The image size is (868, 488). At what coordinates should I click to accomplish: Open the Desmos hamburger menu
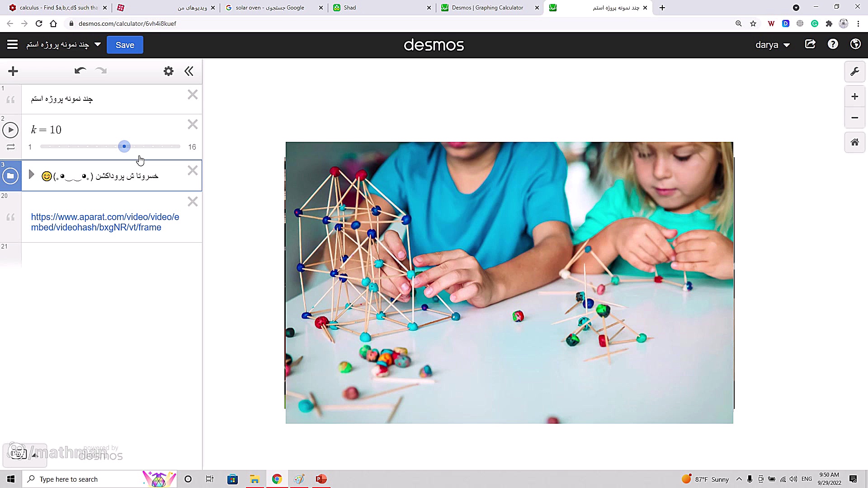tap(12, 44)
